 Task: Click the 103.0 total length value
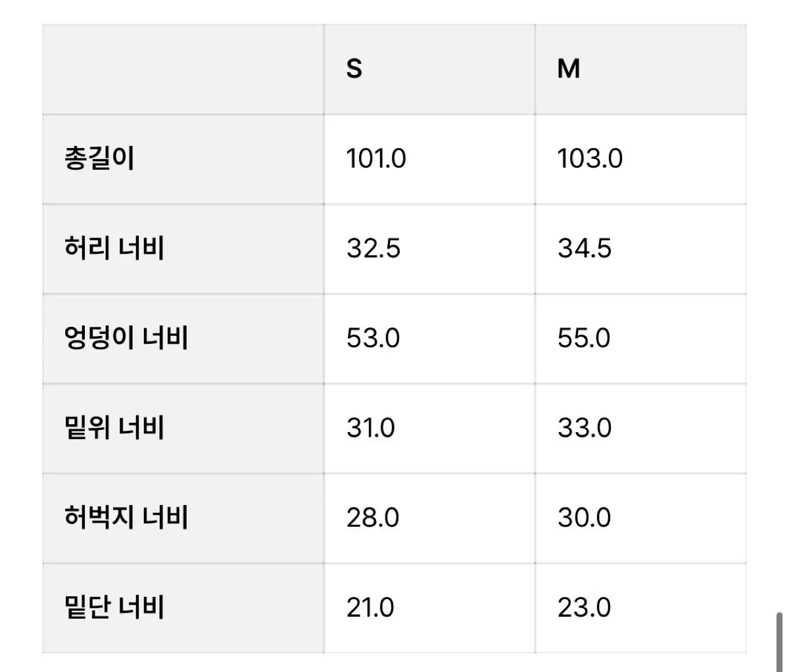(x=590, y=158)
